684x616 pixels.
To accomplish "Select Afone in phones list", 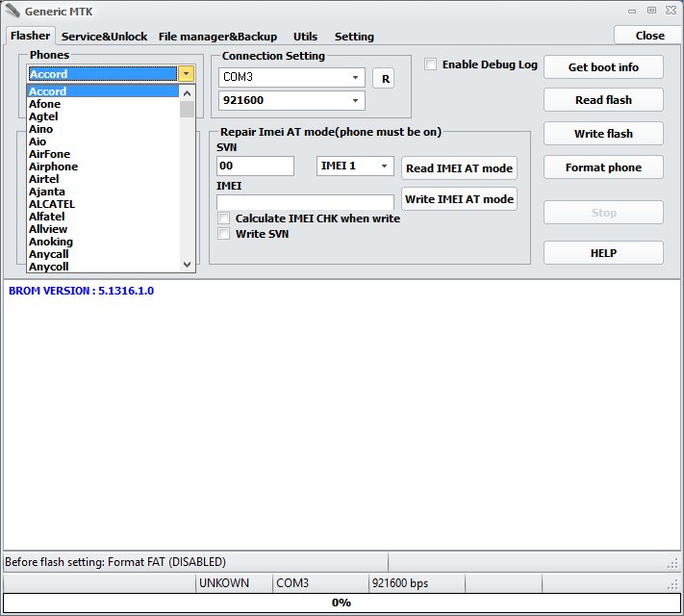I will [x=103, y=104].
